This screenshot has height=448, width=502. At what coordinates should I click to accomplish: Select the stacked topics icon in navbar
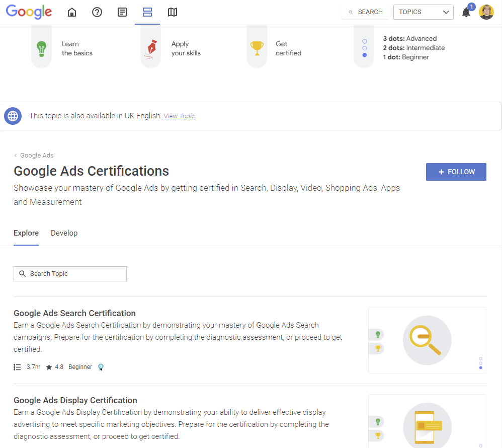(x=147, y=12)
